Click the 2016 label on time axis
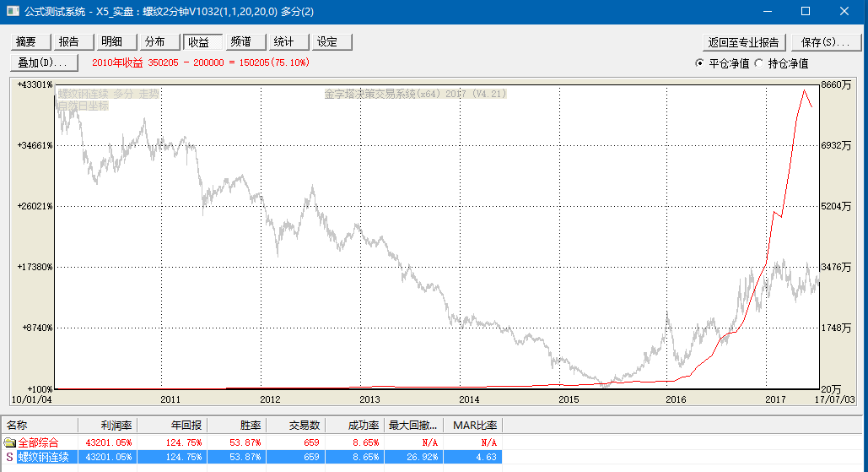The height and width of the screenshot is (472, 868). click(676, 399)
